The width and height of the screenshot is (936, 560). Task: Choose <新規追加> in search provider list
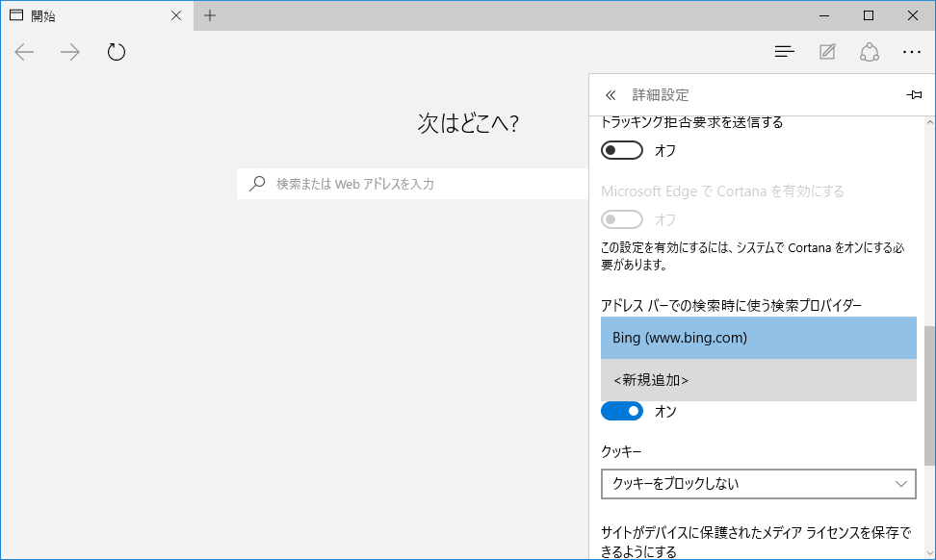pos(758,380)
